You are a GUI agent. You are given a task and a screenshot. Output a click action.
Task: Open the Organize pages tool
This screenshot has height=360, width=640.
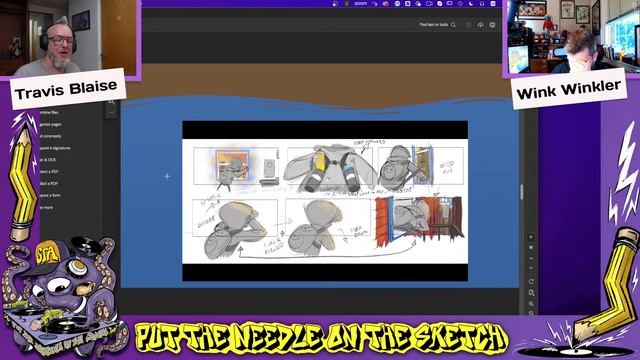[51, 124]
